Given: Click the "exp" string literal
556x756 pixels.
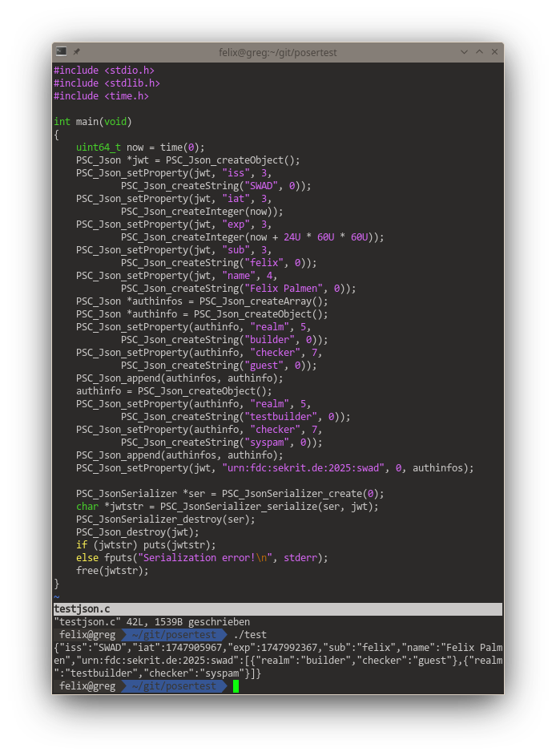Looking at the screenshot, I should pyautogui.click(x=236, y=224).
